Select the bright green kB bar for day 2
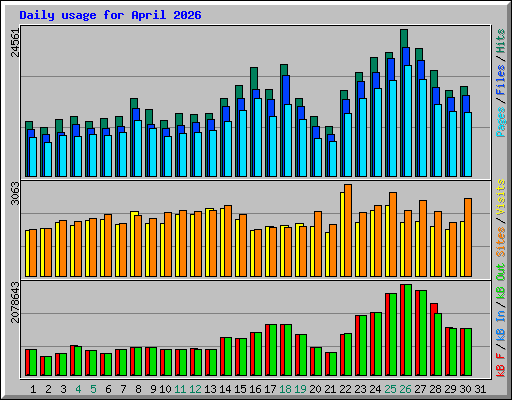The height and width of the screenshot is (400, 512). pyautogui.click(x=48, y=366)
